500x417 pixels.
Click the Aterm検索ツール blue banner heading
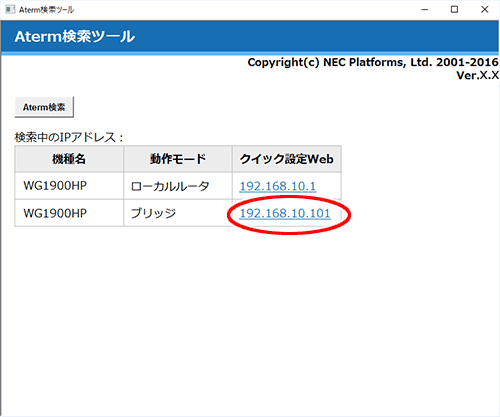(x=75, y=36)
